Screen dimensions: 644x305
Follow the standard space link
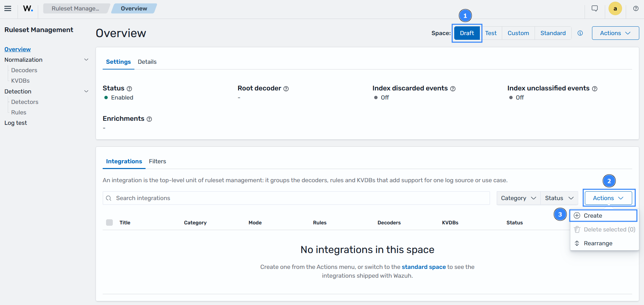point(423,267)
